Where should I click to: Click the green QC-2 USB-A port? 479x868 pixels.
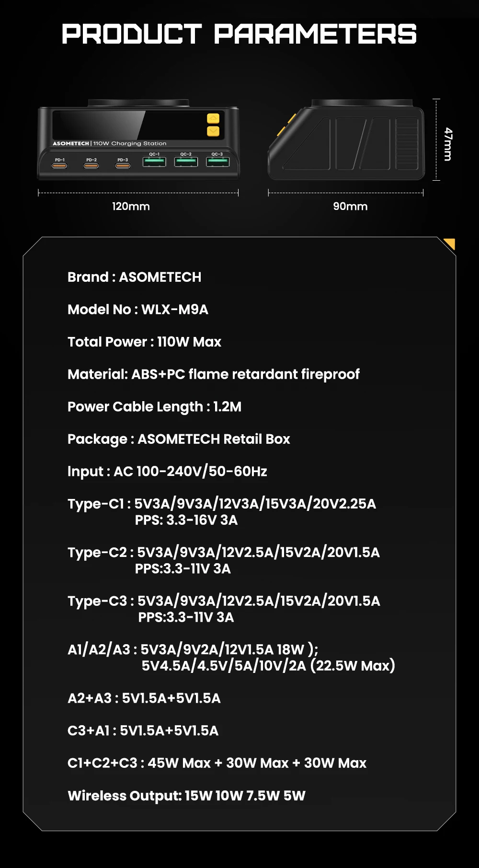click(x=186, y=162)
